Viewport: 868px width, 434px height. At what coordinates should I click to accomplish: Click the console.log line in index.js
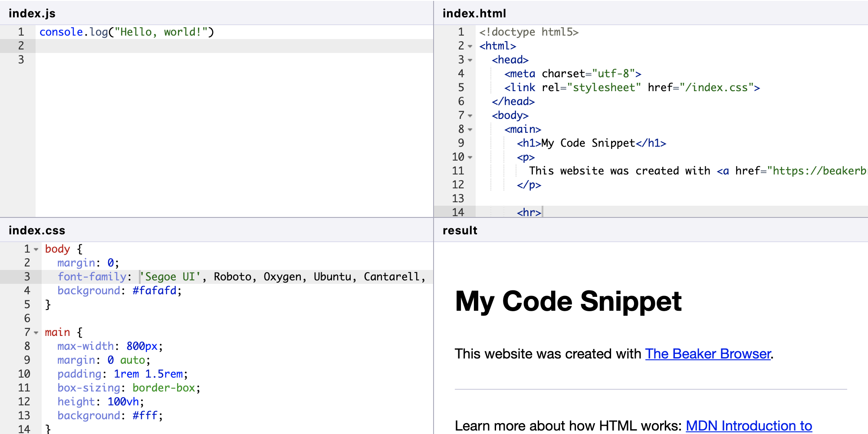pos(126,32)
